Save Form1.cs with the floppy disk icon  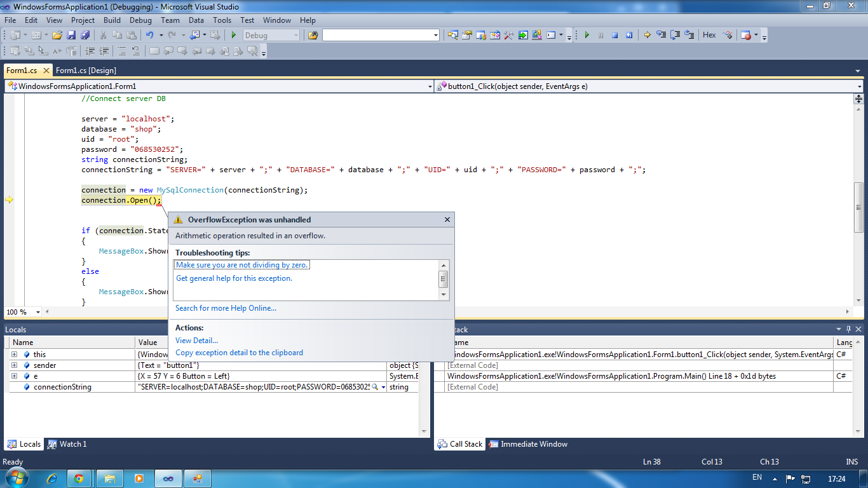[x=71, y=35]
